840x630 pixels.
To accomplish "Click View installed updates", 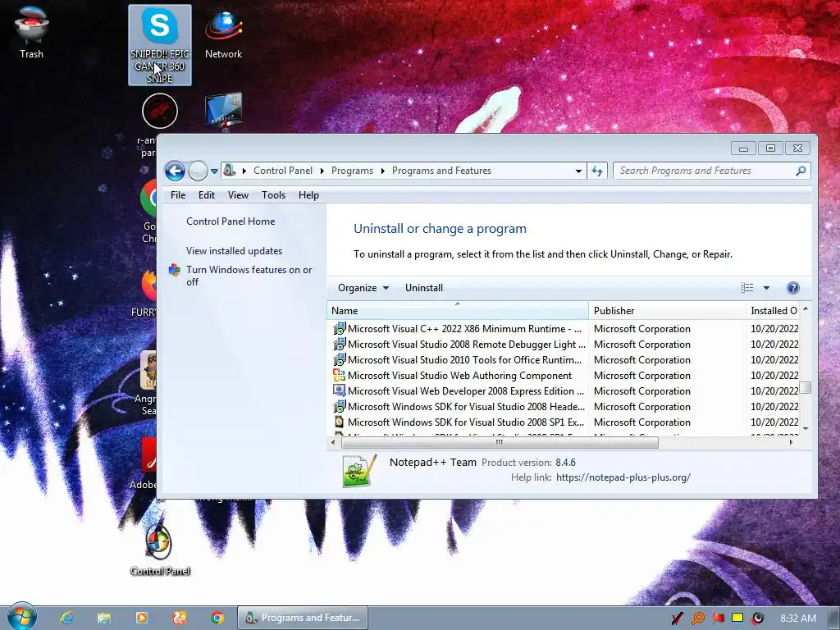I will 234,251.
